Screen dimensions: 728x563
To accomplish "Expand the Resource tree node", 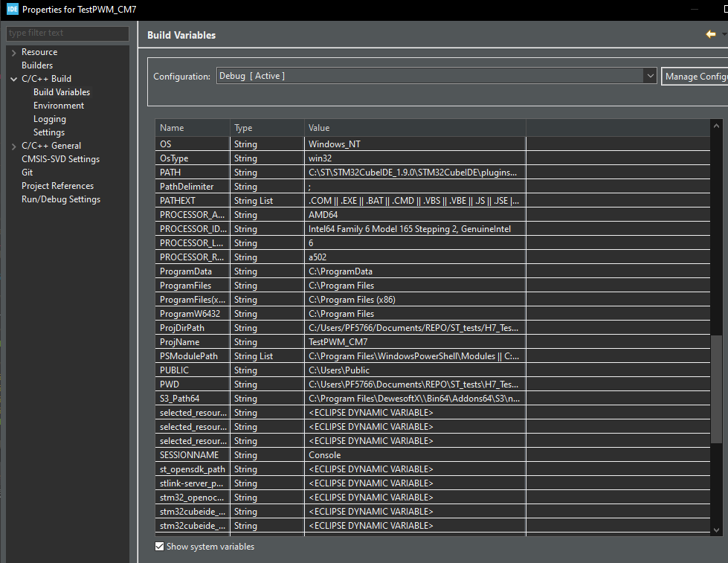I will [x=13, y=53].
